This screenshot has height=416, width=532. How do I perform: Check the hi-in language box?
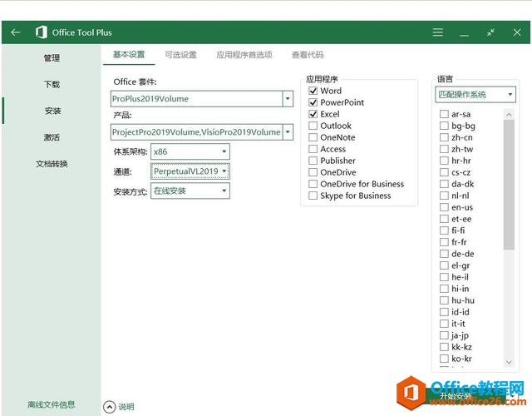click(444, 289)
